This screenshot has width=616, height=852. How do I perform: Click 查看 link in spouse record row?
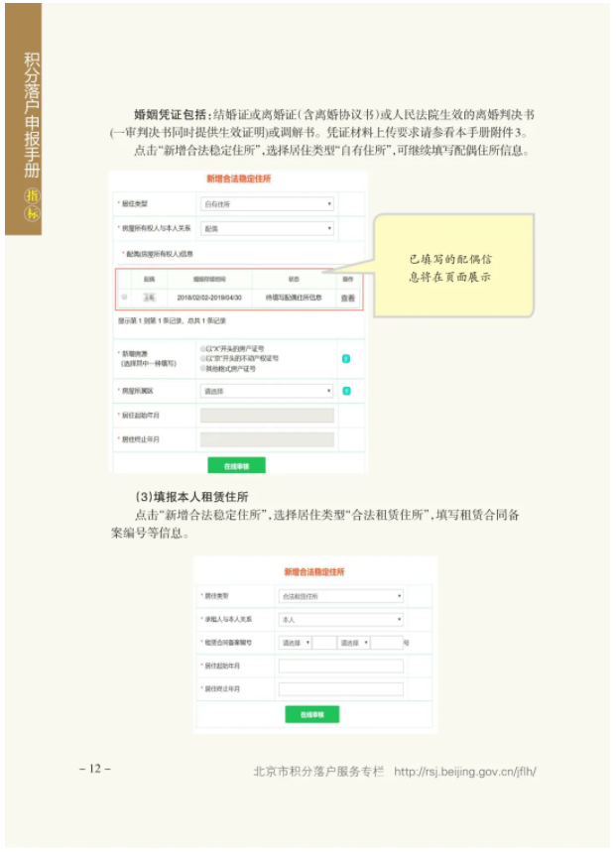click(x=347, y=298)
